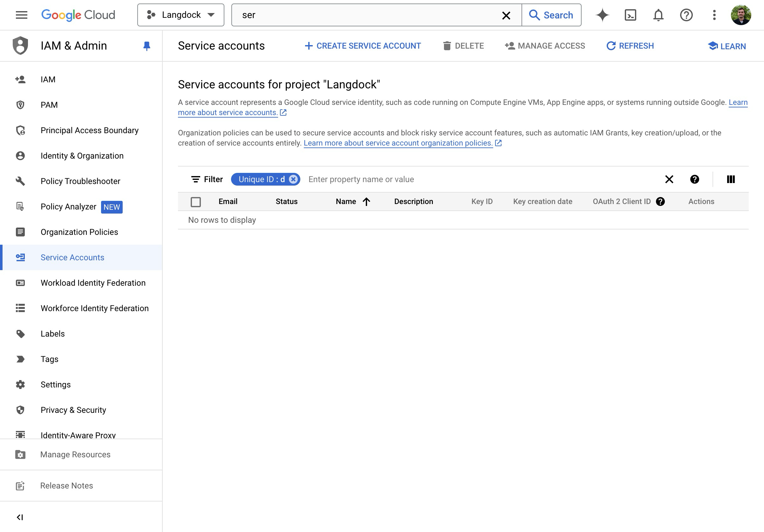
Task: Sort by Status column
Action: 287,201
